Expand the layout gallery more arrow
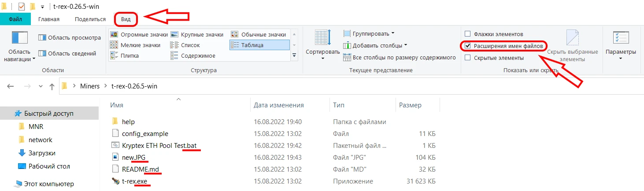 coord(294,55)
